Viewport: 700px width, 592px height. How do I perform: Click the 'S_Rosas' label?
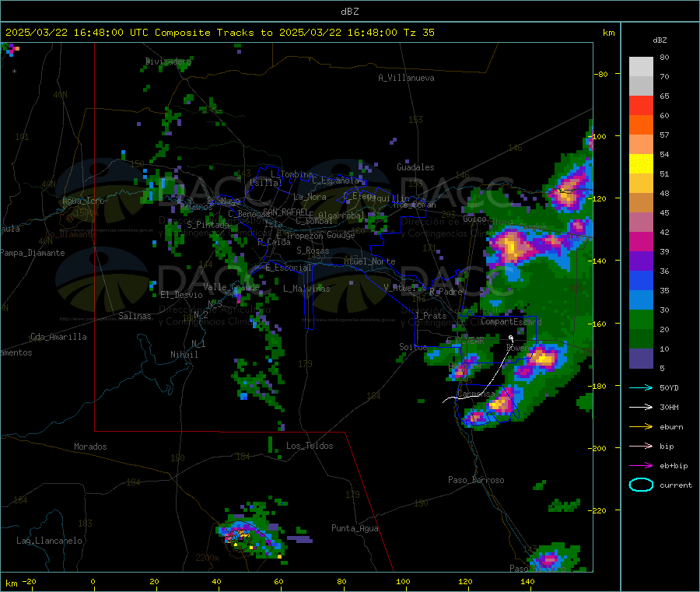coord(313,250)
